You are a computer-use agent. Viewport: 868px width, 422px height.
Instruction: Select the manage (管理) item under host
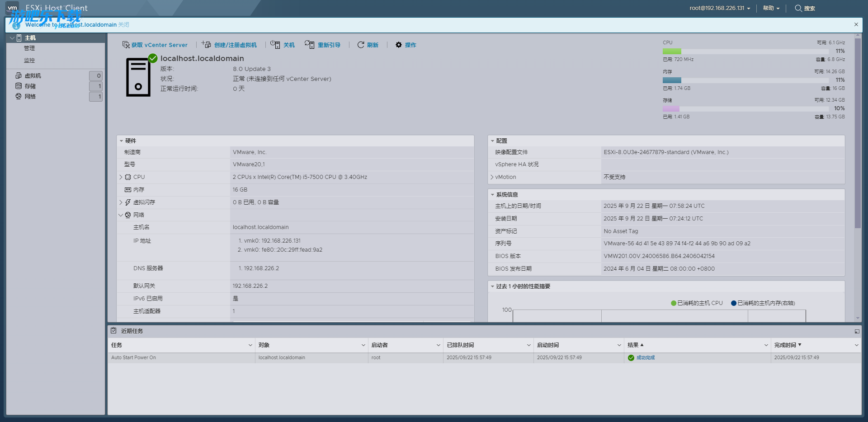pos(29,48)
